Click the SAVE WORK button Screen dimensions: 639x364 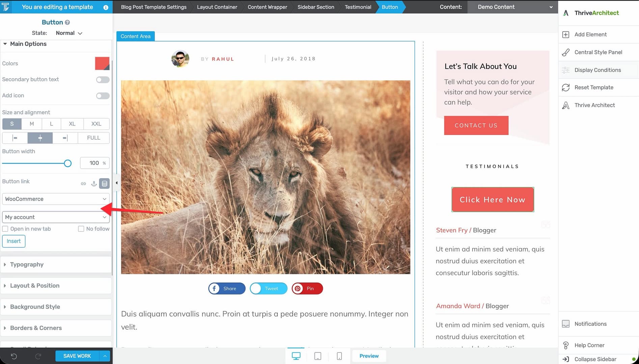pyautogui.click(x=77, y=356)
